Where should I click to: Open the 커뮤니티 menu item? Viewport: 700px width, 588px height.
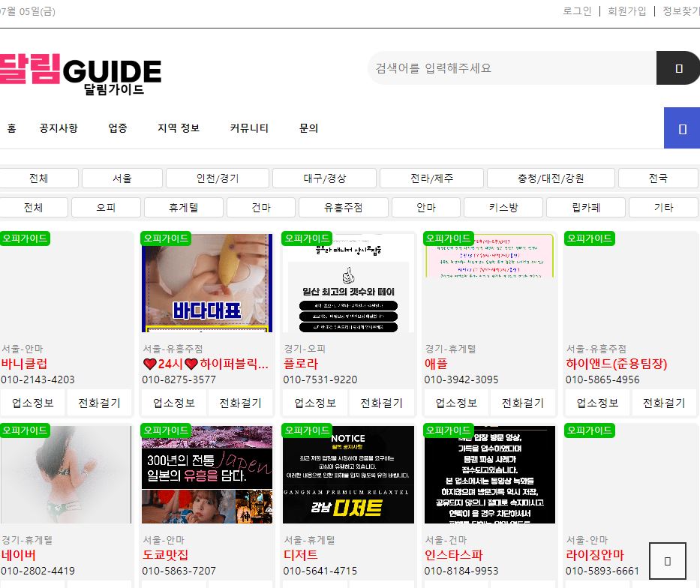[x=249, y=128]
